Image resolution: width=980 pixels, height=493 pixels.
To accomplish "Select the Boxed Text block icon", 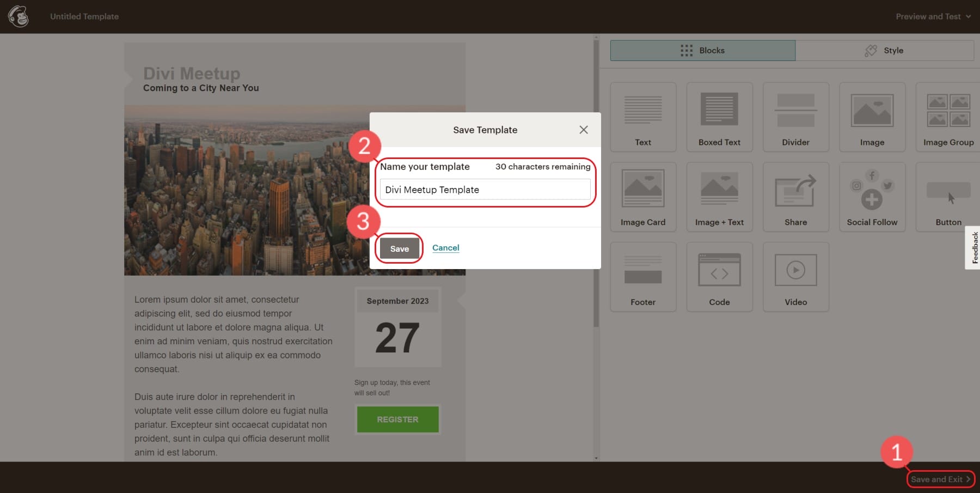I will point(719,117).
